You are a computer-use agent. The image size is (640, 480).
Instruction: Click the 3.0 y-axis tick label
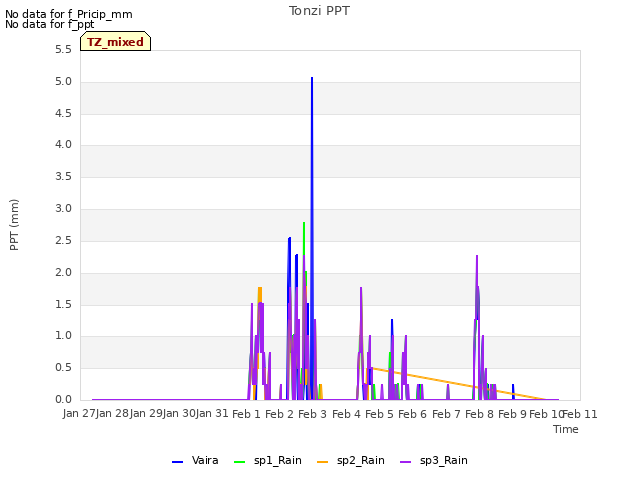[63, 209]
